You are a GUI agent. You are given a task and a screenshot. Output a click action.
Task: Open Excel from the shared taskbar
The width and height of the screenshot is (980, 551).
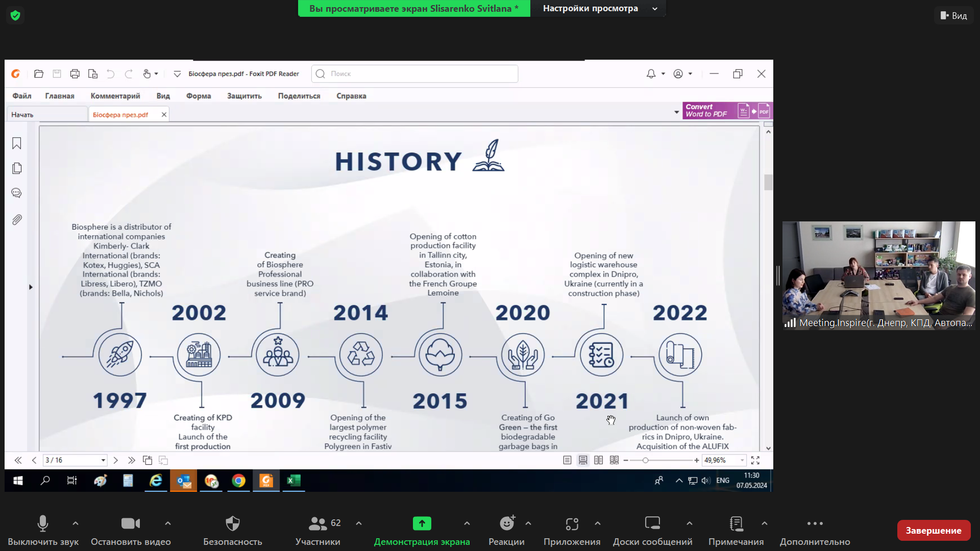293,481
